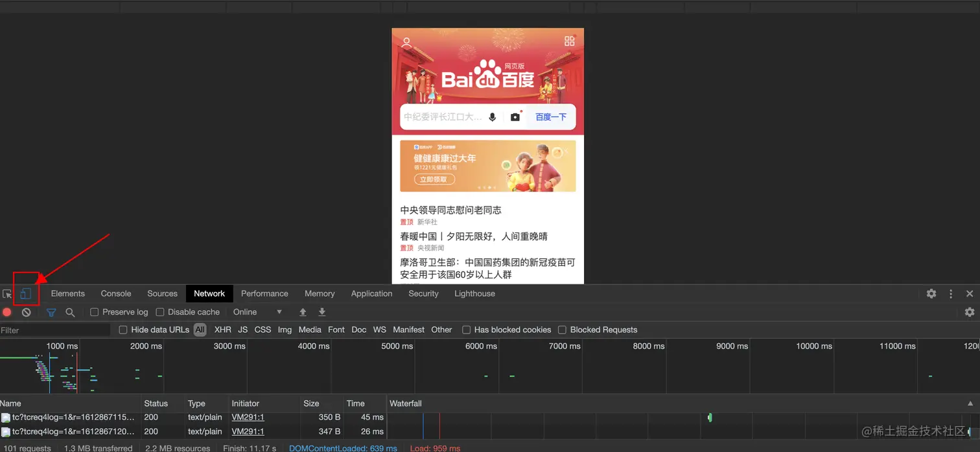980x452 pixels.
Task: Select the All filter type
Action: [x=200, y=330]
